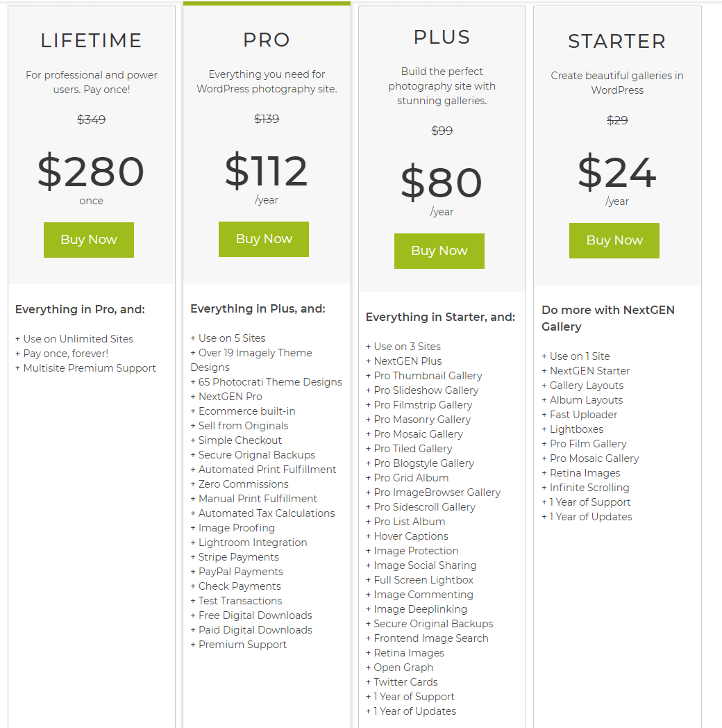The height and width of the screenshot is (728, 722).
Task: Click the 'Infinite Scrolling' feature line
Action: 585,488
